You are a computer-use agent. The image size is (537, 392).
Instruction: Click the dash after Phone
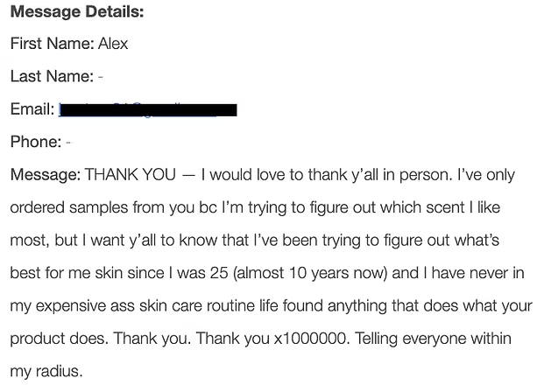68,143
